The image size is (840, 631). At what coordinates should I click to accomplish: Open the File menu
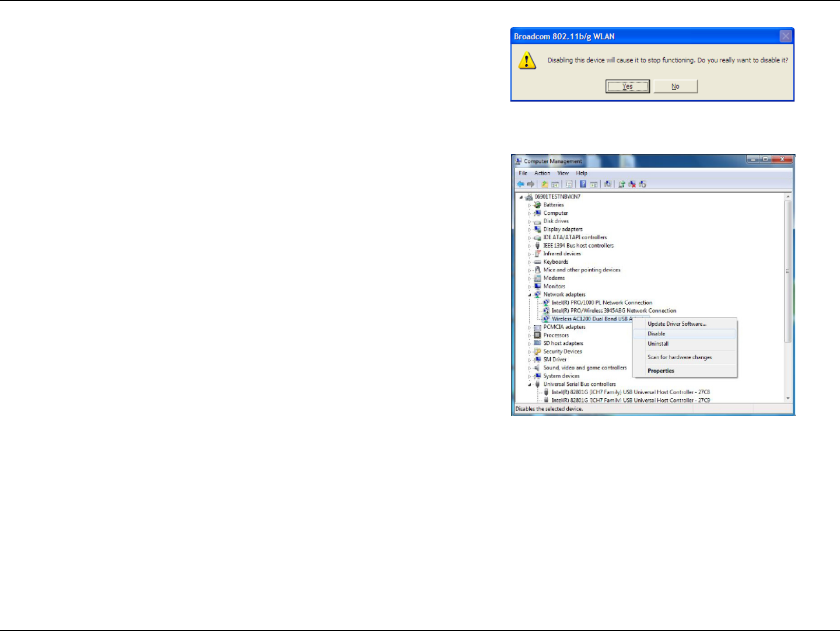pyautogui.click(x=523, y=173)
